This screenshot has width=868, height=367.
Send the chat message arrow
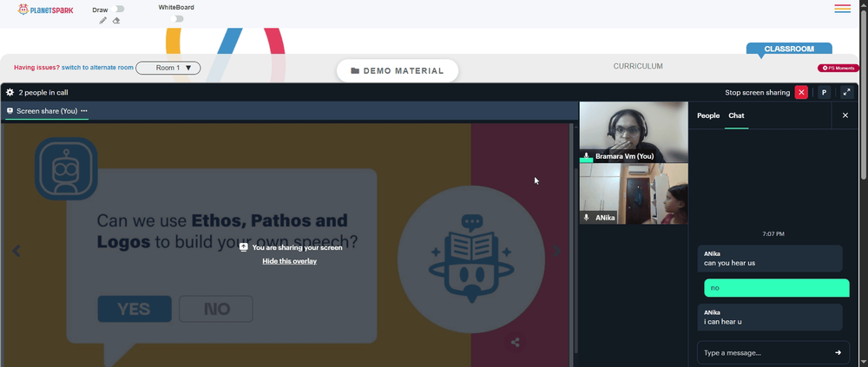838,352
